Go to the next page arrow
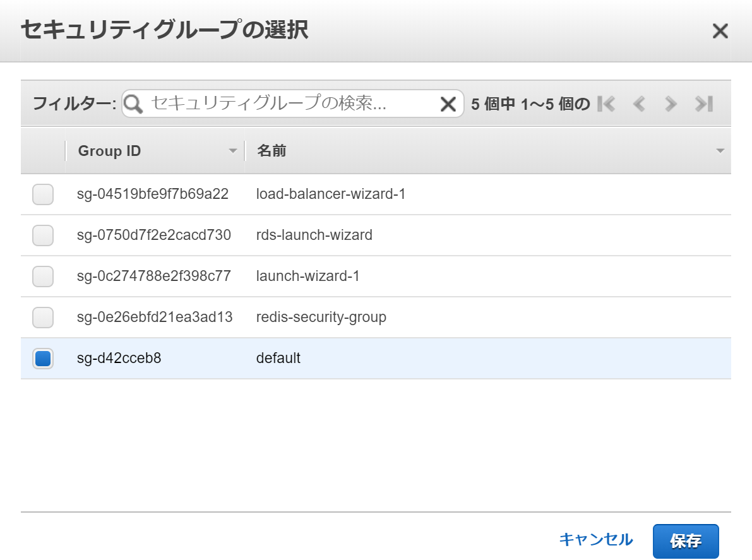 671,104
